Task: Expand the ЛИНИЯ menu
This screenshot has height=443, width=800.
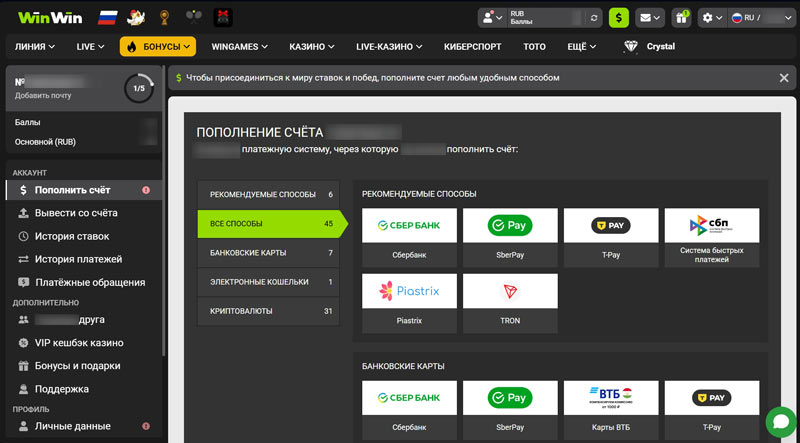Action: (35, 46)
